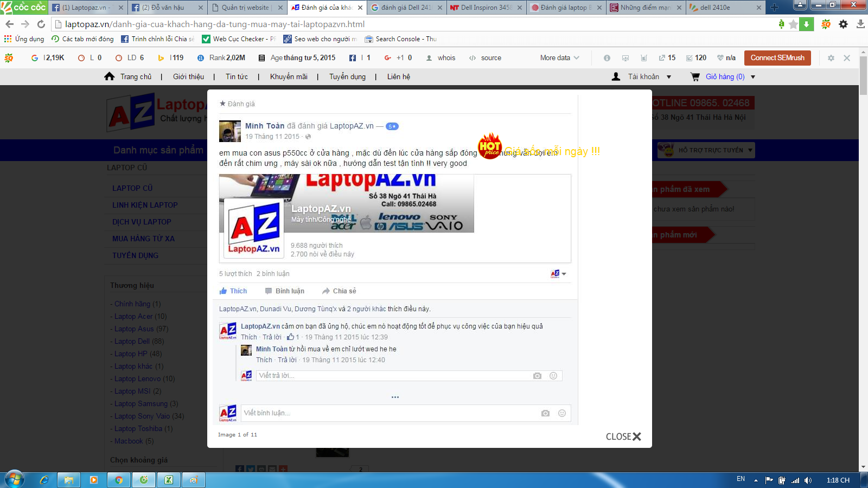The height and width of the screenshot is (488, 868).
Task: Click Minh Toàn's avatar thumbnail
Action: 229,131
